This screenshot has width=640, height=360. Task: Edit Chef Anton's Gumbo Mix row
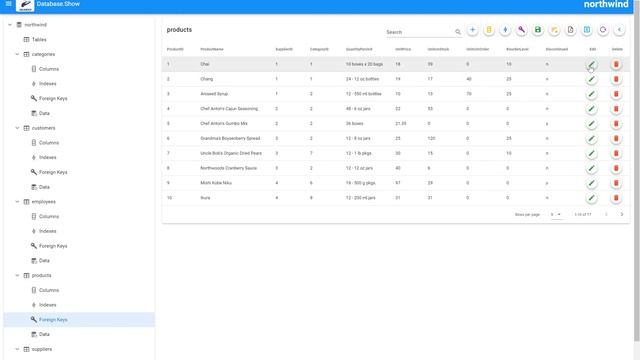591,124
